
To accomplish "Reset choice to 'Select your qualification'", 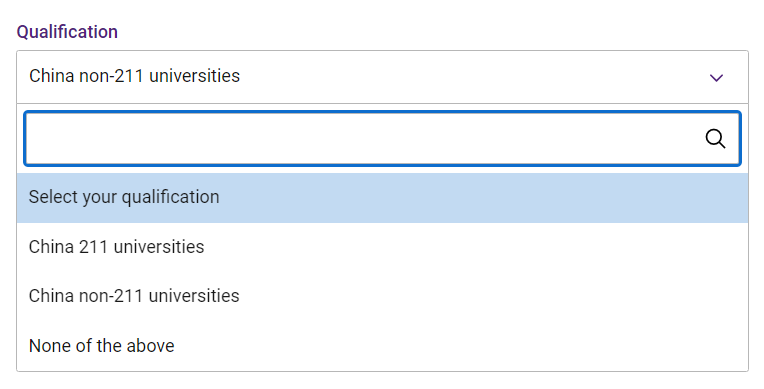I will point(382,197).
